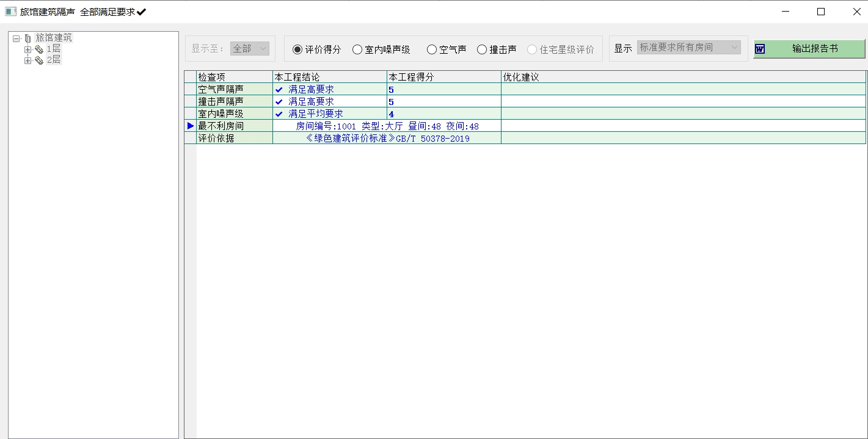The width and height of the screenshot is (868, 439).
Task: Select the 评价得分 radio button
Action: click(297, 49)
